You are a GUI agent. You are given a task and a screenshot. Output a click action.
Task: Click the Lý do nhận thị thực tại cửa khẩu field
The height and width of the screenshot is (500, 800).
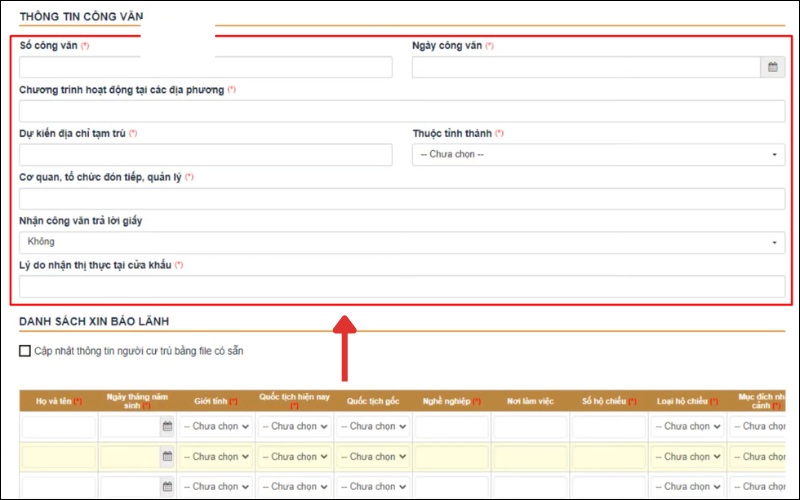(402, 286)
